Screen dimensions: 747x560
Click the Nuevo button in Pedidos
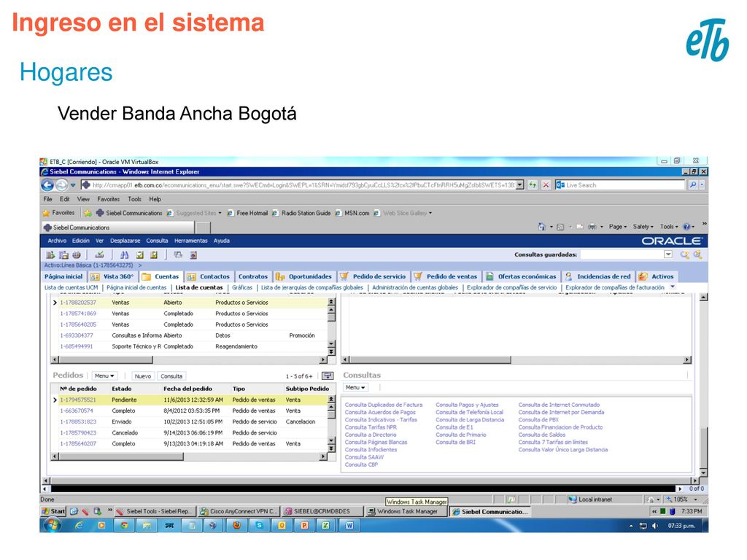pos(142,376)
